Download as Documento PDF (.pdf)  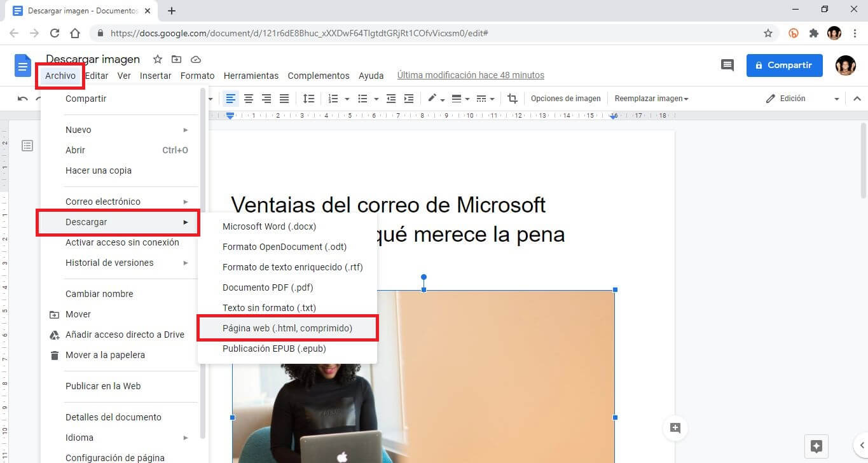point(287,287)
